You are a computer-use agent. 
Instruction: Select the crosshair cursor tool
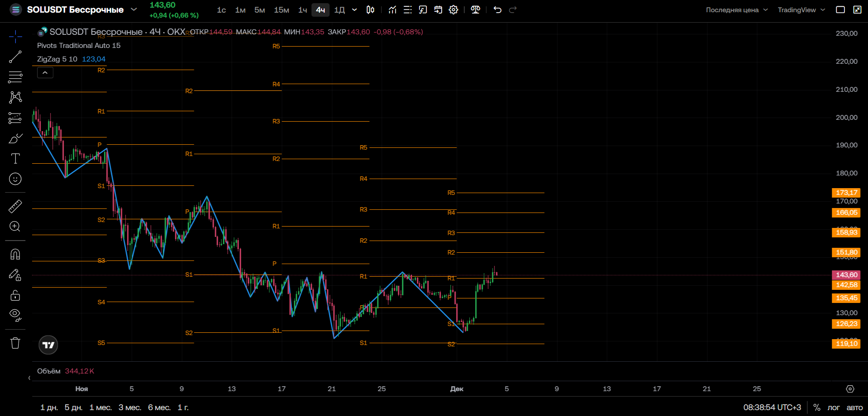[x=15, y=36]
